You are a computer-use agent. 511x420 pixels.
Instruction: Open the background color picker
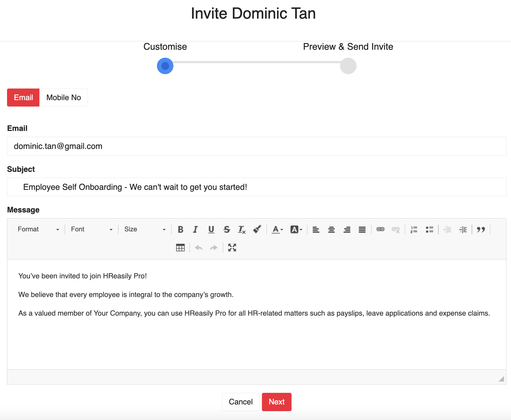[296, 229]
